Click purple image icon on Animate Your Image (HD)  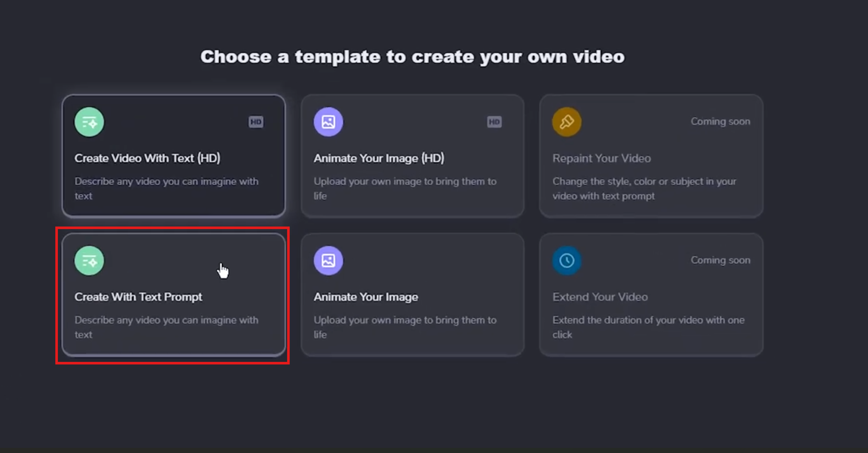(x=328, y=122)
